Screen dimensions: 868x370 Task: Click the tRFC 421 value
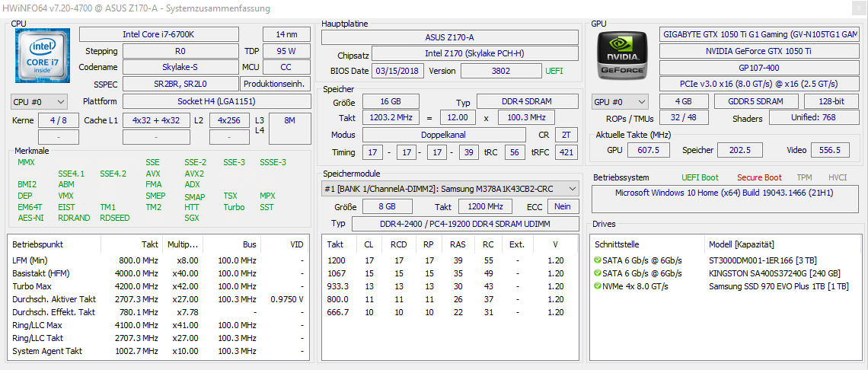point(566,152)
